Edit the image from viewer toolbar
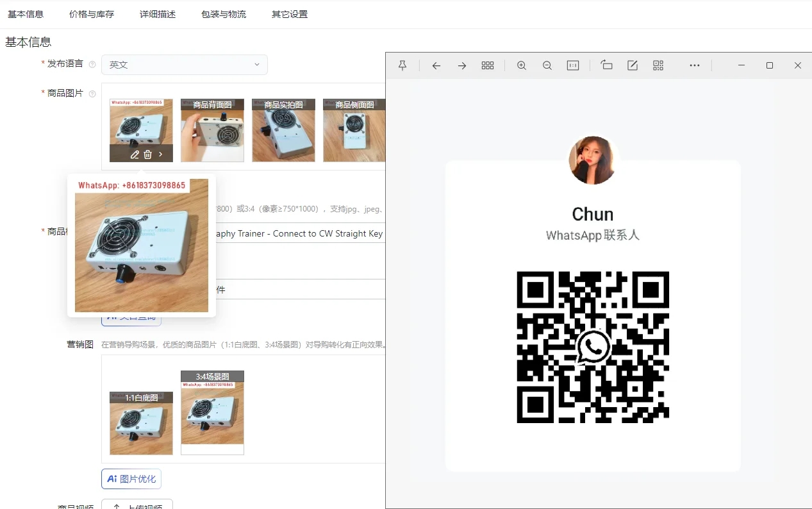The height and width of the screenshot is (509, 812). click(633, 65)
